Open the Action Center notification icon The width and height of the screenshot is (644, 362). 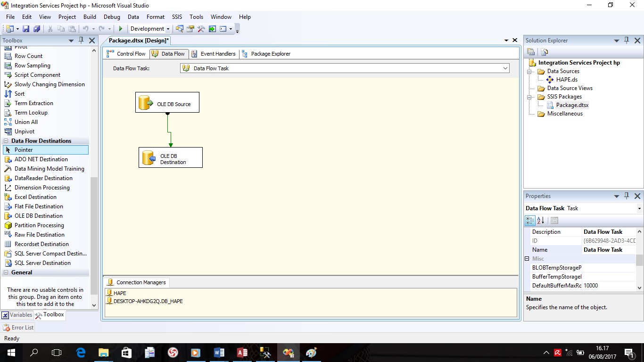[x=629, y=353]
